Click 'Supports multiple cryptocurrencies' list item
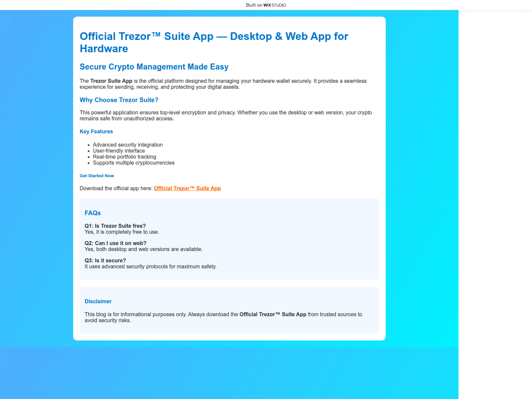This screenshot has height=399, width=532. [134, 163]
